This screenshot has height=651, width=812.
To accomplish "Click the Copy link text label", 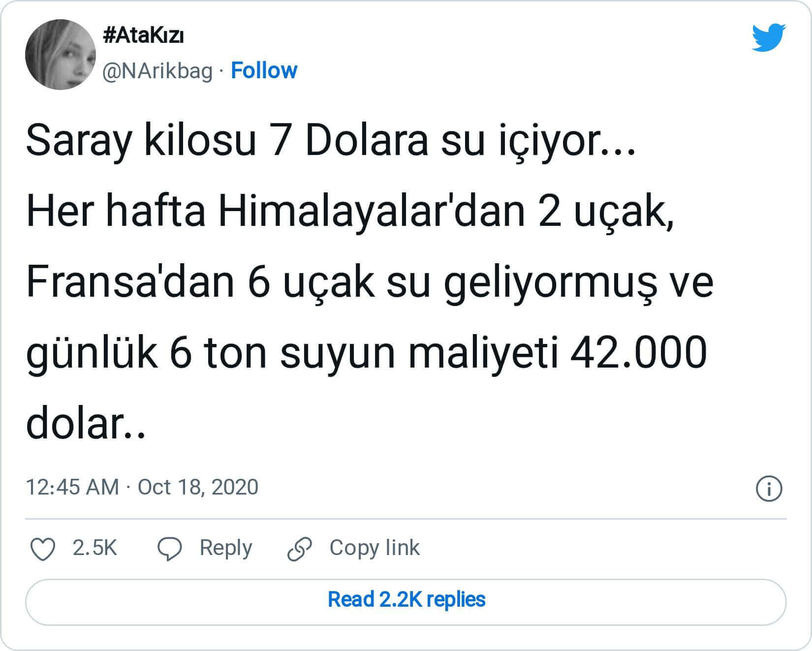I will pyautogui.click(x=375, y=548).
